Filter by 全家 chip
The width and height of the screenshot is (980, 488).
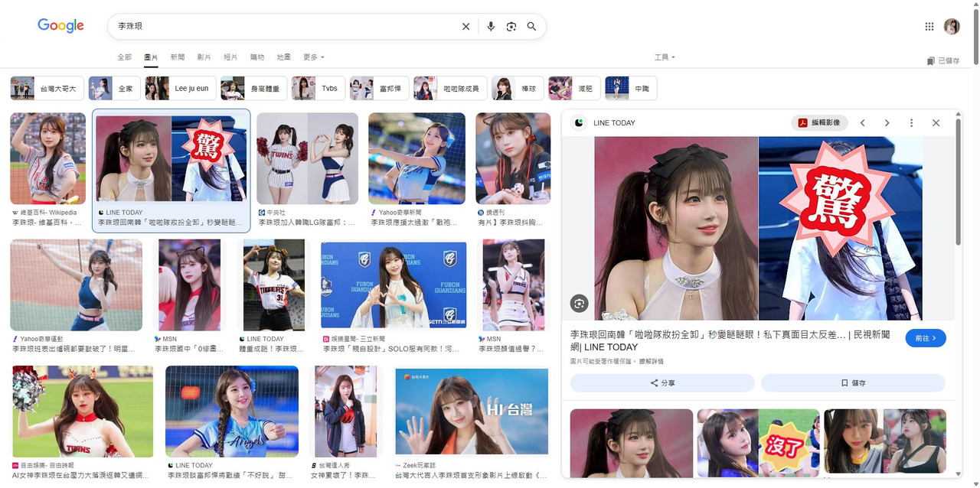114,89
